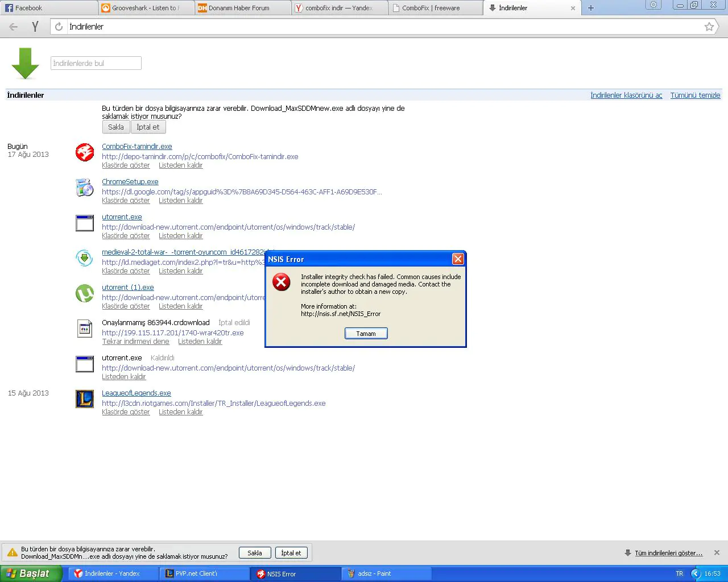Click the green uTorrent icon for utorrent (1).exe

tap(85, 293)
